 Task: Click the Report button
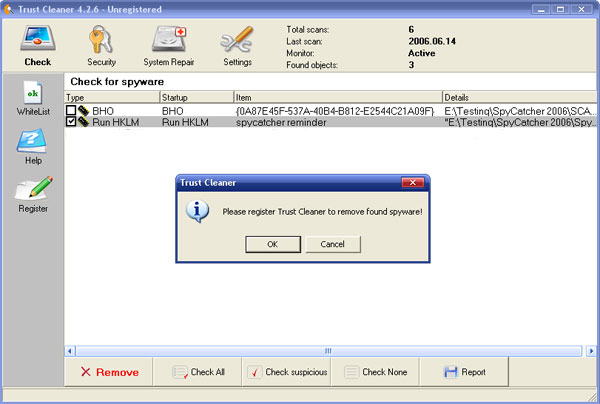coord(464,372)
